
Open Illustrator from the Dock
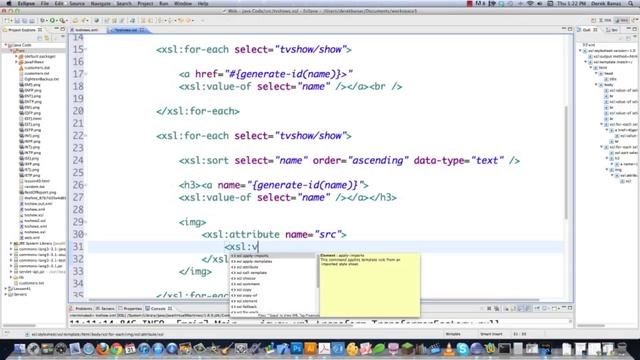pos(310,349)
